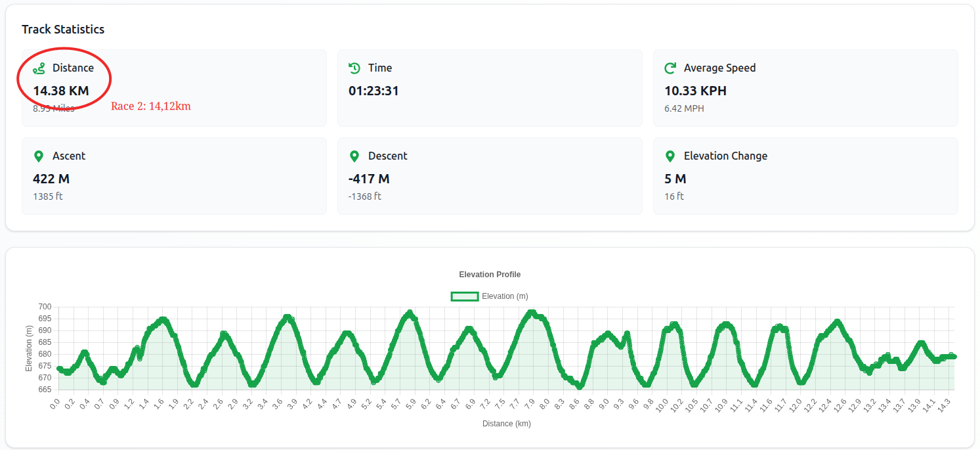Click the 1385 ft ascent subtext

pyautogui.click(x=48, y=196)
